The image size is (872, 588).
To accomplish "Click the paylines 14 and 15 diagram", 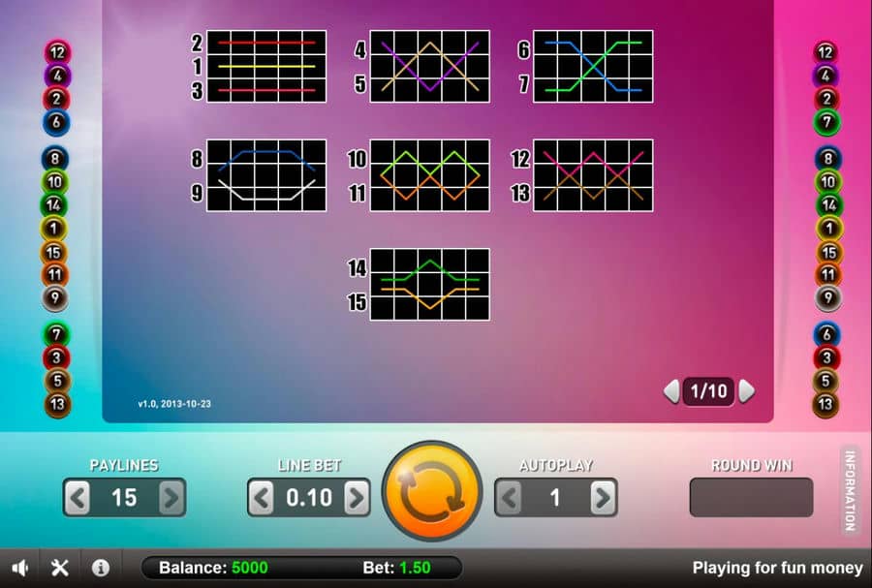I will point(430,285).
